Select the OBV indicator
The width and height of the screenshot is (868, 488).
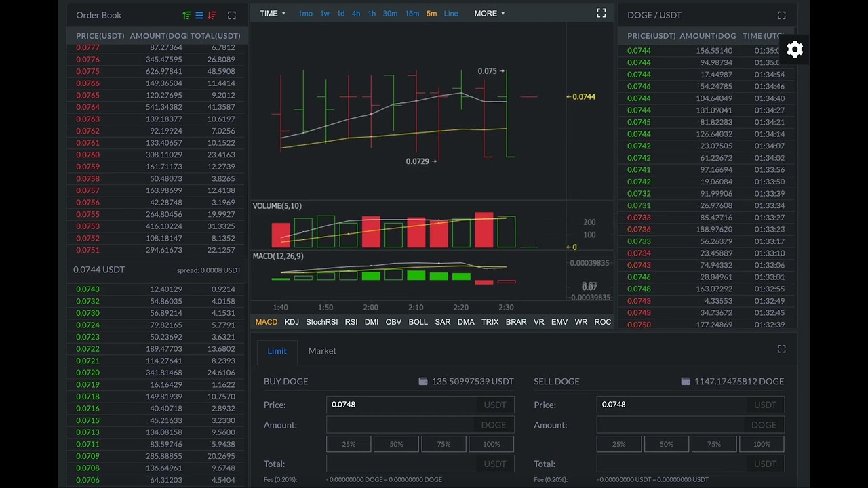pos(393,322)
